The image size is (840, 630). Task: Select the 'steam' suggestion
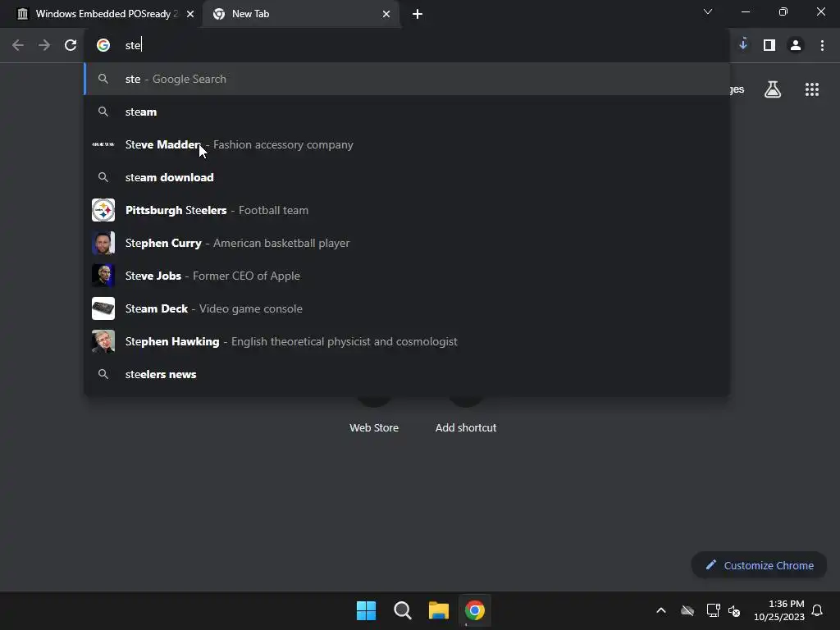tap(407, 112)
